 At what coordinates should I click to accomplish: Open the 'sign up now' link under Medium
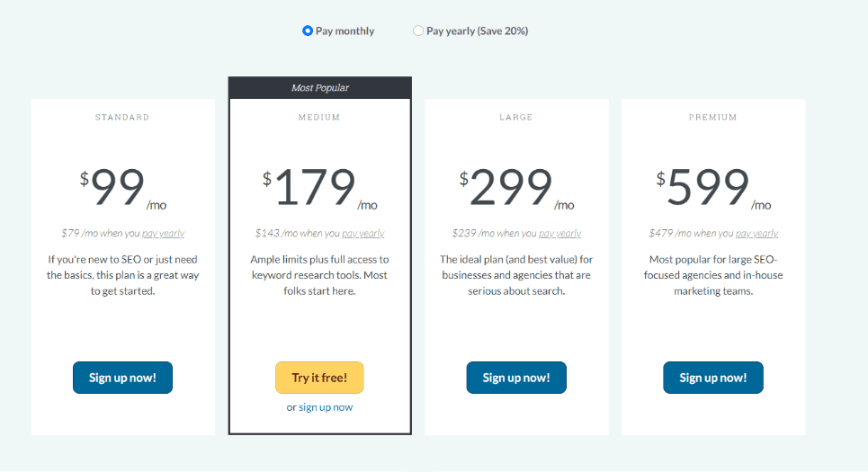pos(326,407)
